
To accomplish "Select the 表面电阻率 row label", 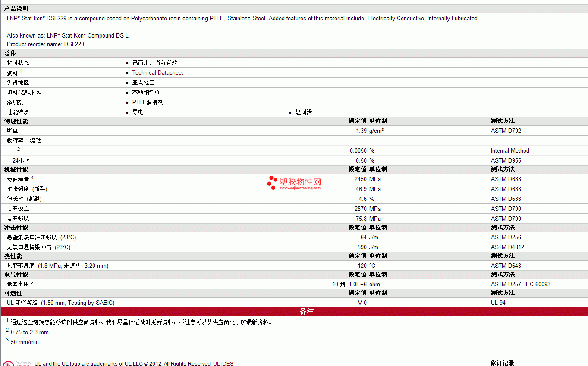I will click(21, 284).
